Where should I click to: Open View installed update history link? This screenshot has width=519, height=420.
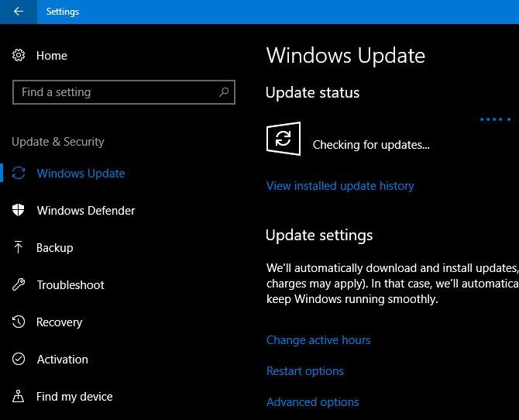[x=340, y=186]
